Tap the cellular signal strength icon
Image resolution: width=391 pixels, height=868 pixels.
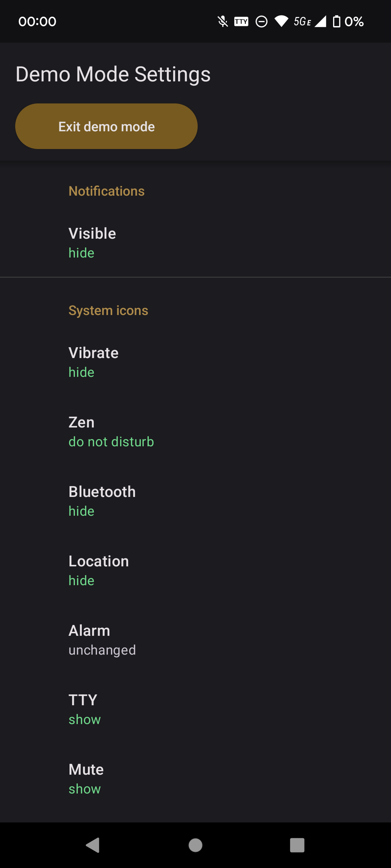320,21
